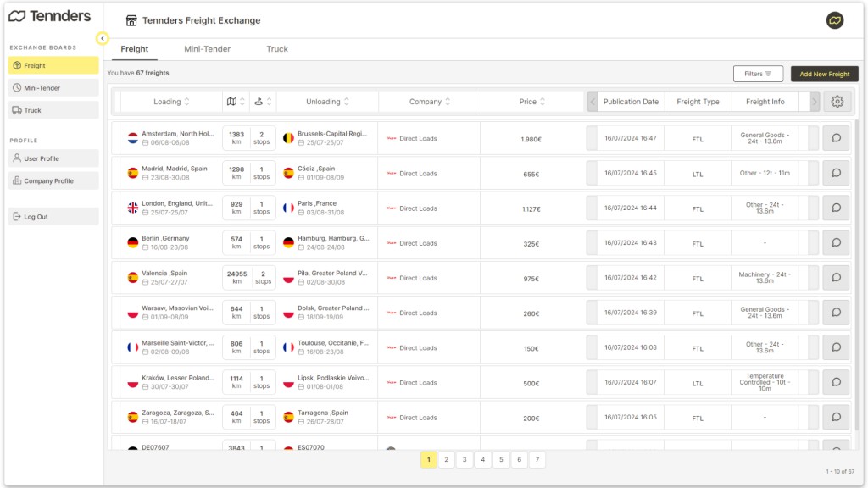868x488 pixels.
Task: Click the Temperature Controlled freight info cell
Action: pyautogui.click(x=765, y=382)
